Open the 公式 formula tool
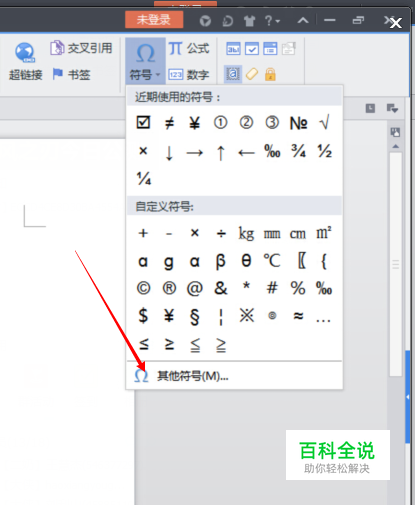Screen dimensions: 415x505 tap(189, 49)
